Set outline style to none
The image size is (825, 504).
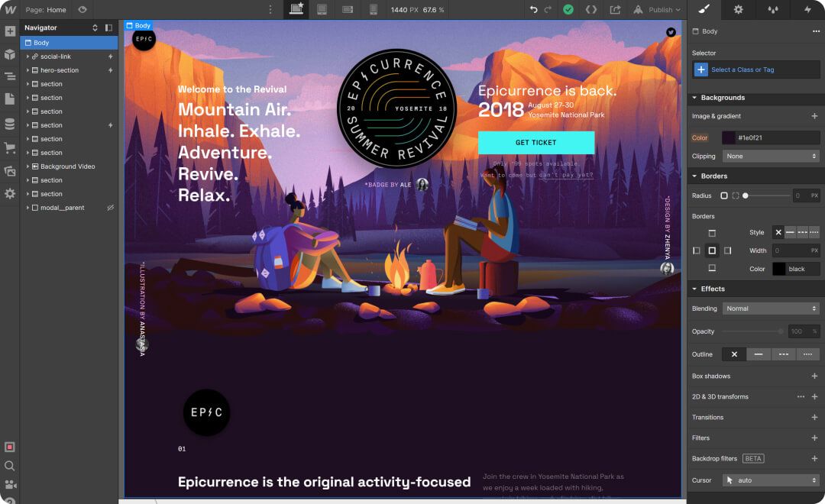734,354
